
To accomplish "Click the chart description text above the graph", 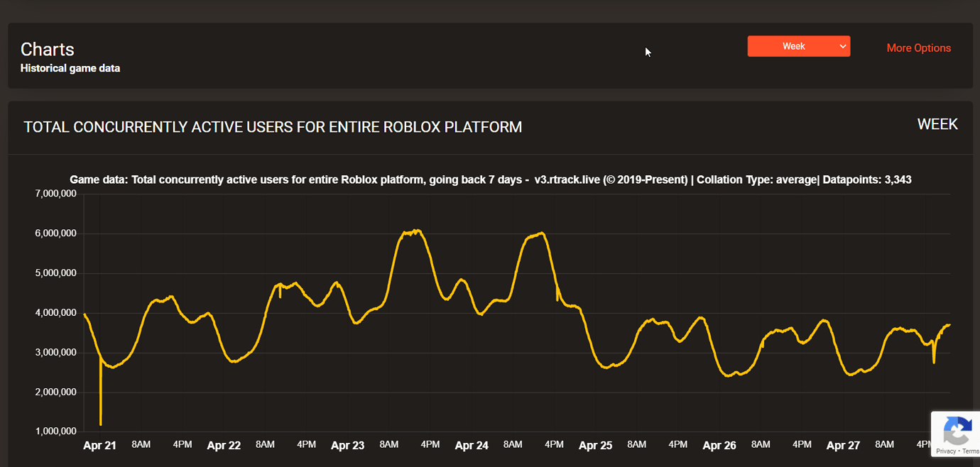I will click(x=490, y=180).
